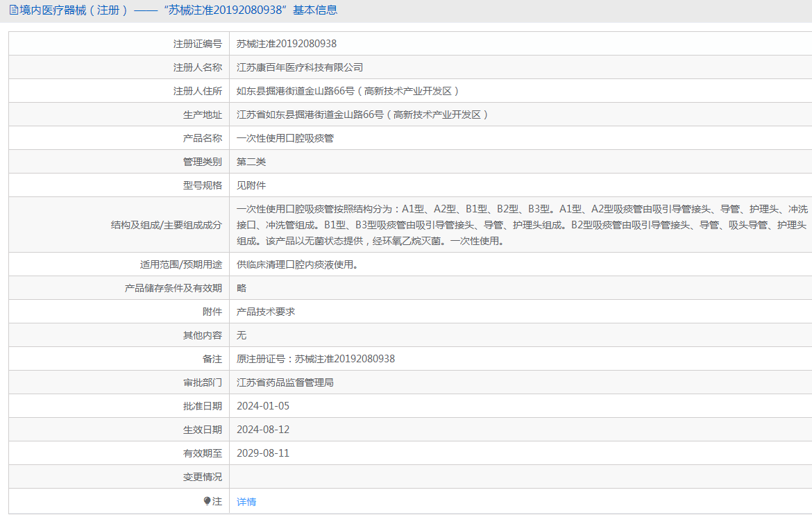This screenshot has width=812, height=515.
Task: Click the document icon in page header
Action: pos(14,10)
